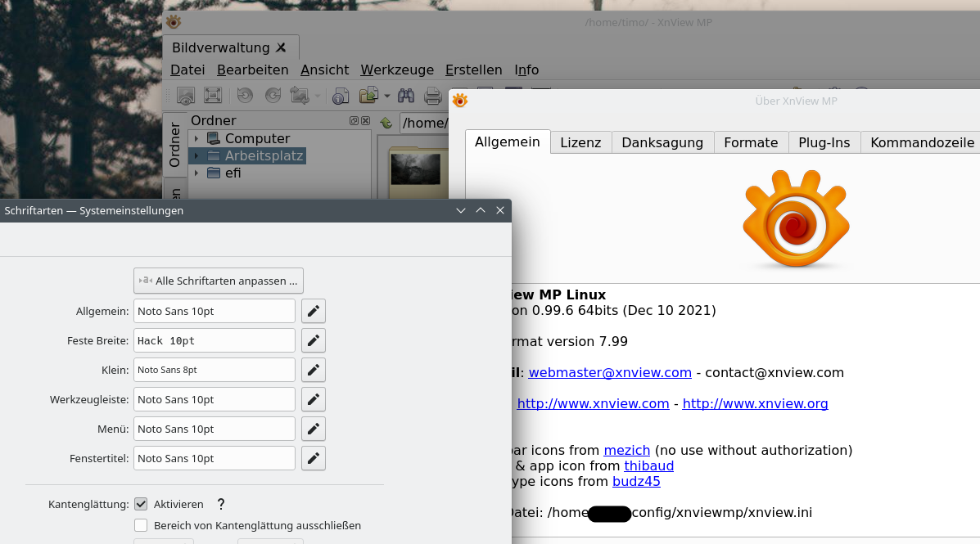Select Arbeitsplatz in the folder tree
The image size is (980, 544).
pyautogui.click(x=264, y=155)
